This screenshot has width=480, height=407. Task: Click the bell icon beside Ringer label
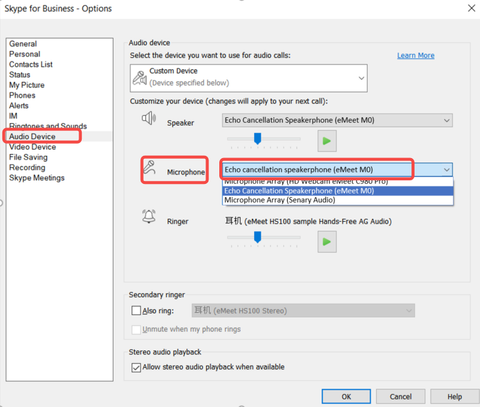pyautogui.click(x=149, y=216)
